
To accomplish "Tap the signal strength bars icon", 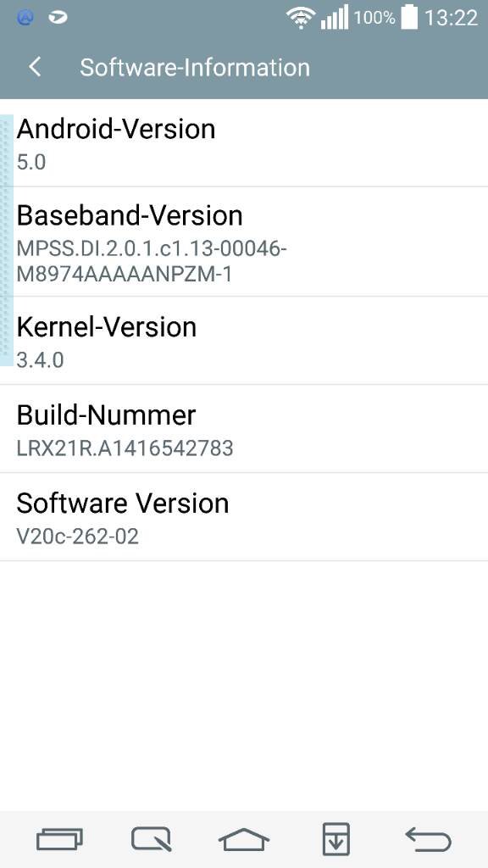I will click(x=335, y=18).
